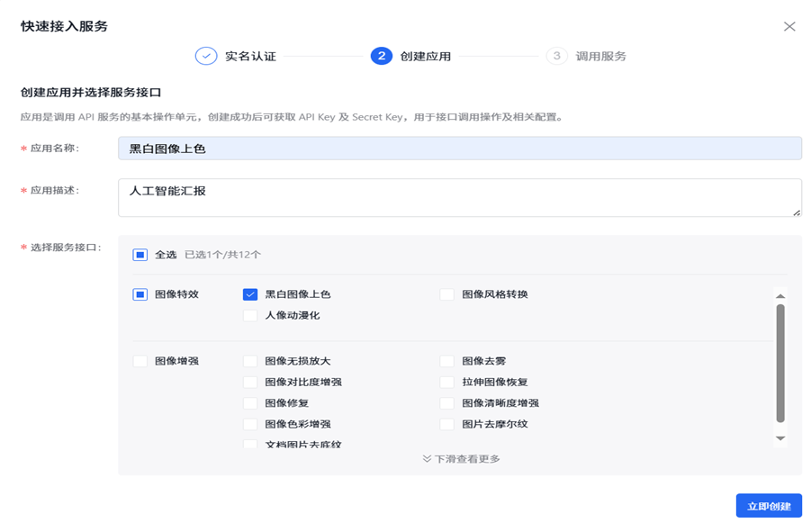The image size is (811, 532).
Task: Click the service list vertical scrollbar thumb
Action: tap(780, 363)
